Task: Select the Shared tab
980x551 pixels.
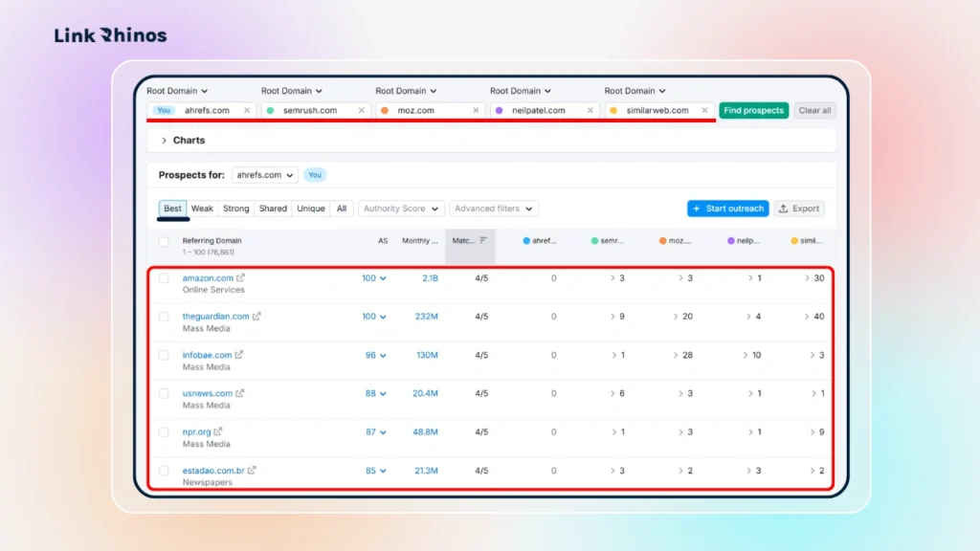Action: coord(273,209)
